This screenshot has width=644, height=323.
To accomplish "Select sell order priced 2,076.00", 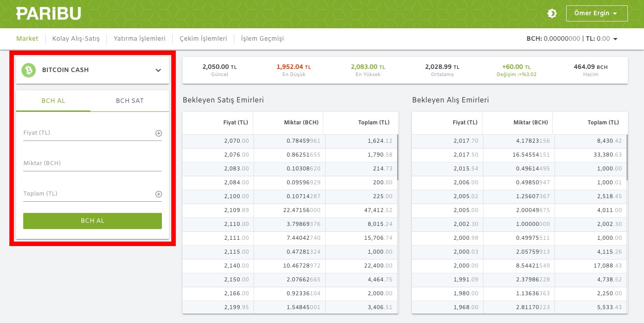I will pyautogui.click(x=290, y=155).
